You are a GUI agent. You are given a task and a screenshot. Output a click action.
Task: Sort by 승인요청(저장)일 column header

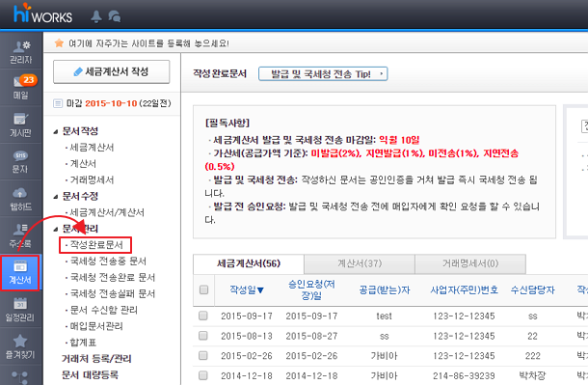[311, 289]
